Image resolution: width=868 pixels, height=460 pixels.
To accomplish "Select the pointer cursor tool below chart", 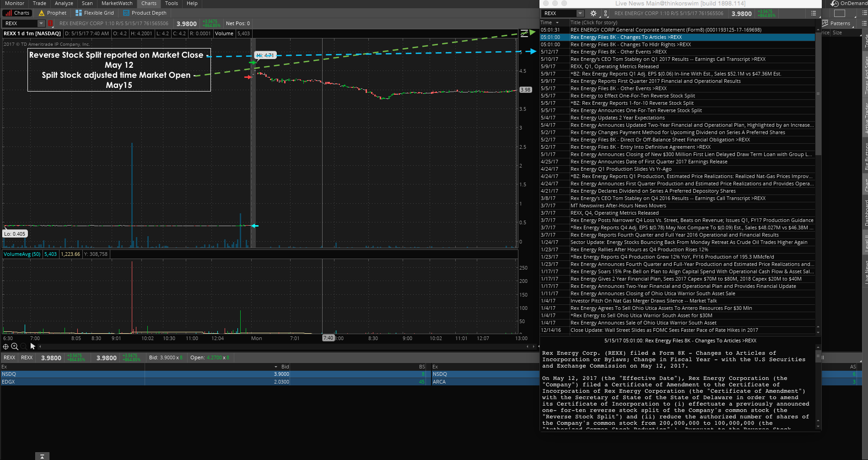I will point(32,346).
